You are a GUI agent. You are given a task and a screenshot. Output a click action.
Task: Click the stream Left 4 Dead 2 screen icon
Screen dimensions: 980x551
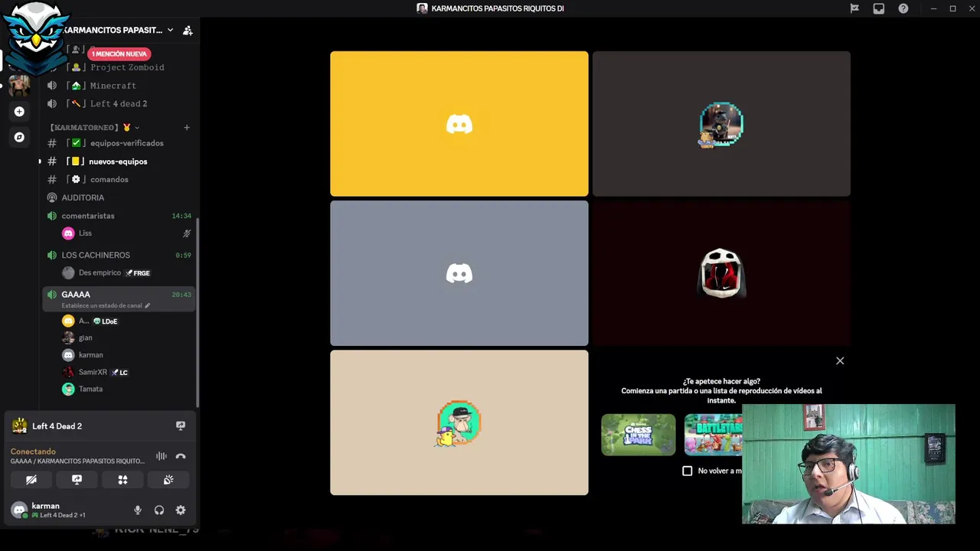(181, 425)
